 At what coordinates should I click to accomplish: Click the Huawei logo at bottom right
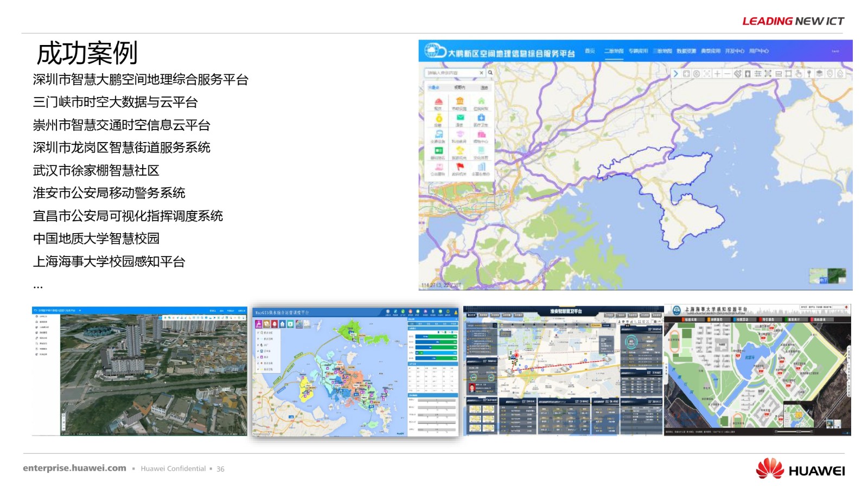800,469
